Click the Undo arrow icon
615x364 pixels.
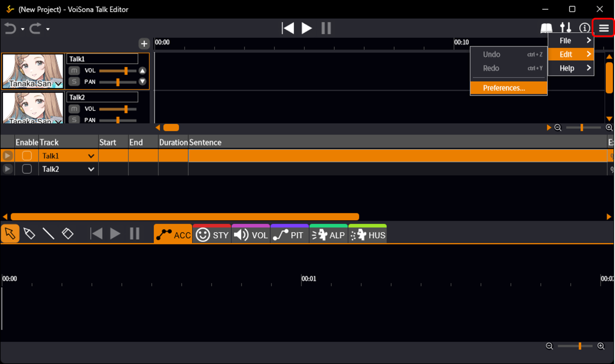[x=10, y=29]
